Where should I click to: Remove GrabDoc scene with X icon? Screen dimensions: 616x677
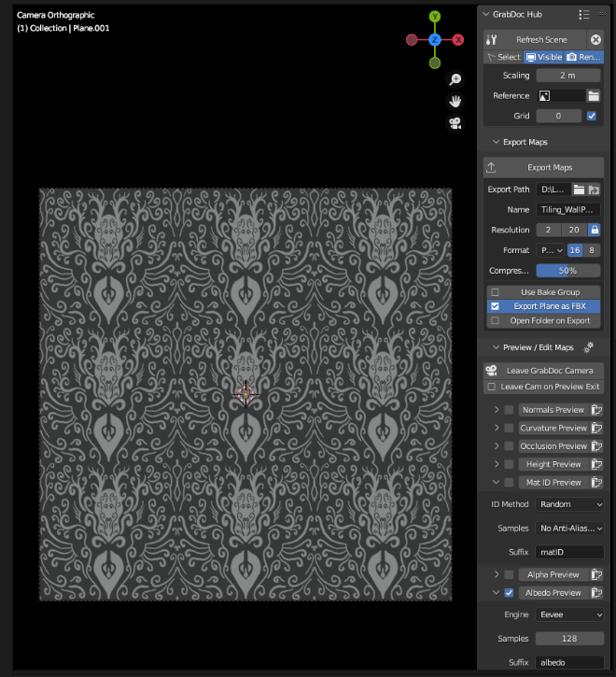pyautogui.click(x=595, y=40)
